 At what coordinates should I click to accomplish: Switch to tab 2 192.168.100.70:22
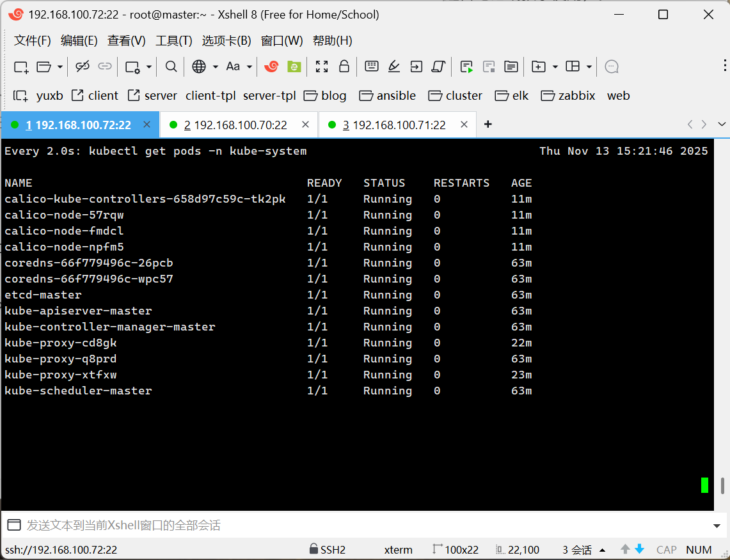click(239, 125)
